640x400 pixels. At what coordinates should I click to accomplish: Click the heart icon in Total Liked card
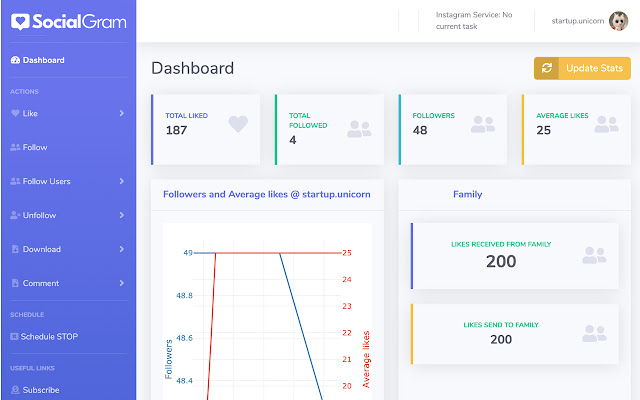click(238, 124)
